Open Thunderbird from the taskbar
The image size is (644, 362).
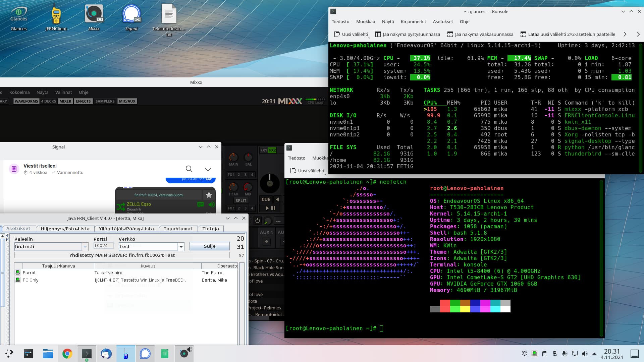[106, 354]
